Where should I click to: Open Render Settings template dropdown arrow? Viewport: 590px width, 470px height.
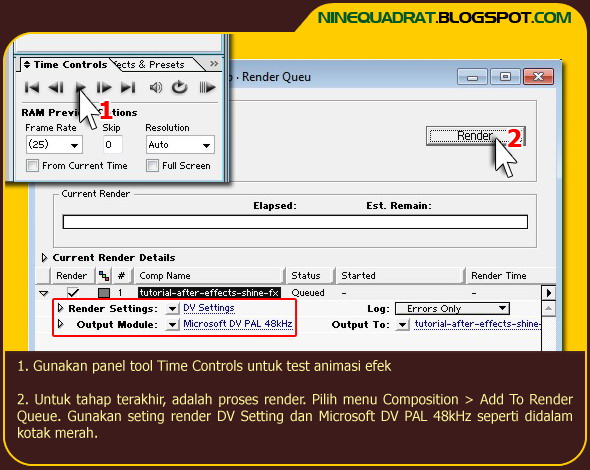pos(172,309)
